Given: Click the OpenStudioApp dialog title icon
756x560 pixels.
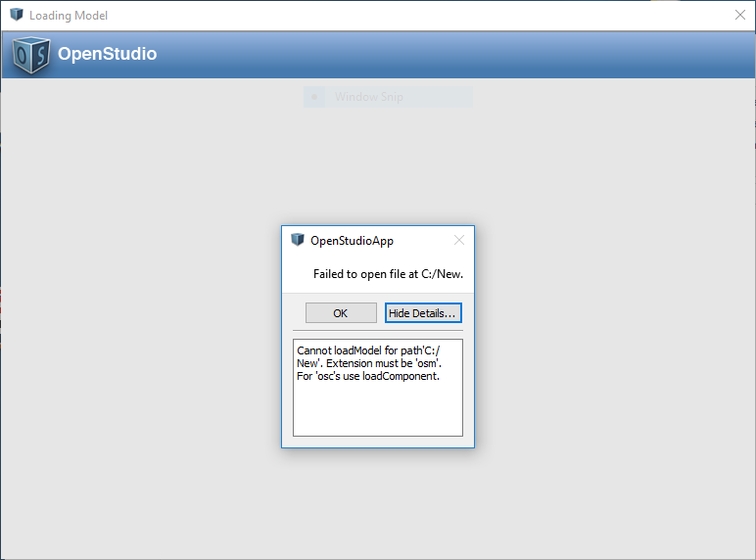Looking at the screenshot, I should 298,240.
